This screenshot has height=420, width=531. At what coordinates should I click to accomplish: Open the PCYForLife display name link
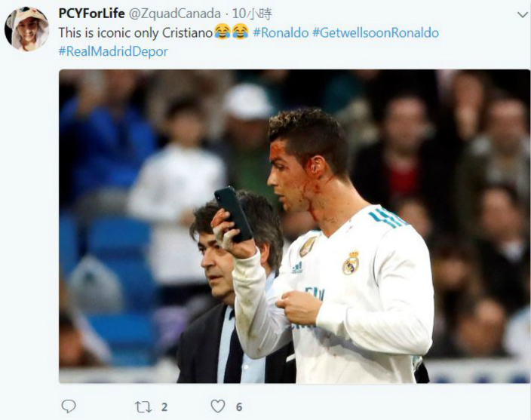pyautogui.click(x=91, y=14)
